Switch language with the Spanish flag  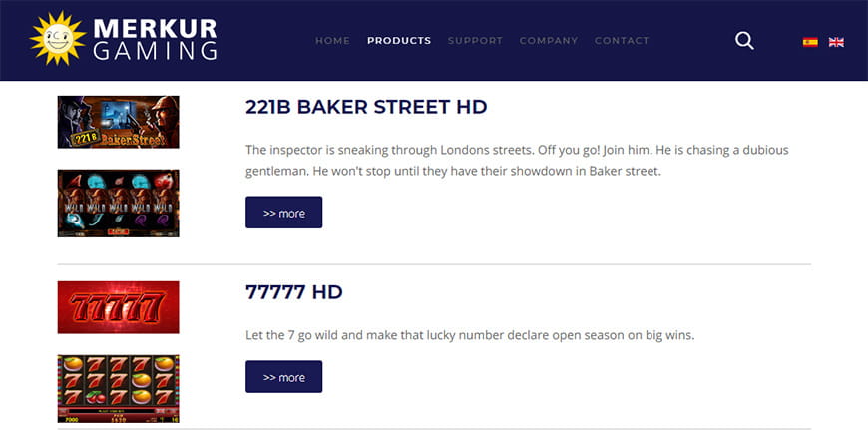pos(810,42)
